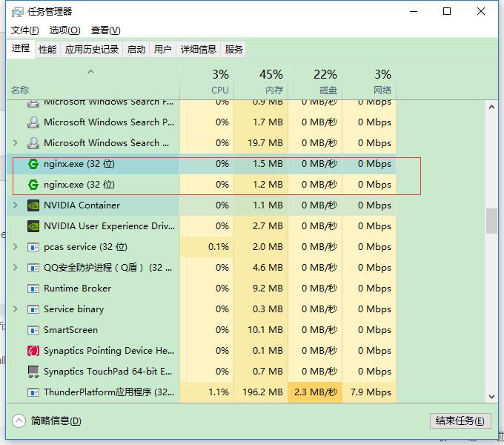Expand the Microsoft Windows Search group
The width and height of the screenshot is (504, 445).
click(15, 142)
